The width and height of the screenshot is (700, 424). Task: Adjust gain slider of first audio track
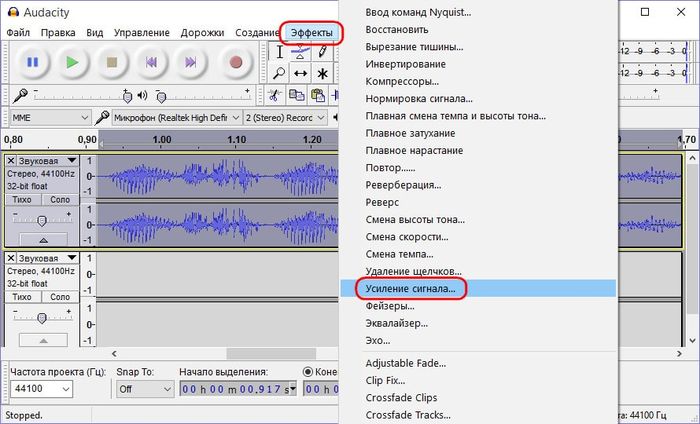pyautogui.click(x=42, y=220)
